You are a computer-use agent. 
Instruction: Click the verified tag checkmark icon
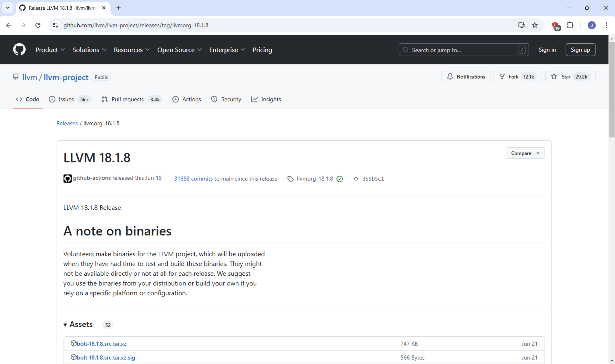[x=340, y=179]
